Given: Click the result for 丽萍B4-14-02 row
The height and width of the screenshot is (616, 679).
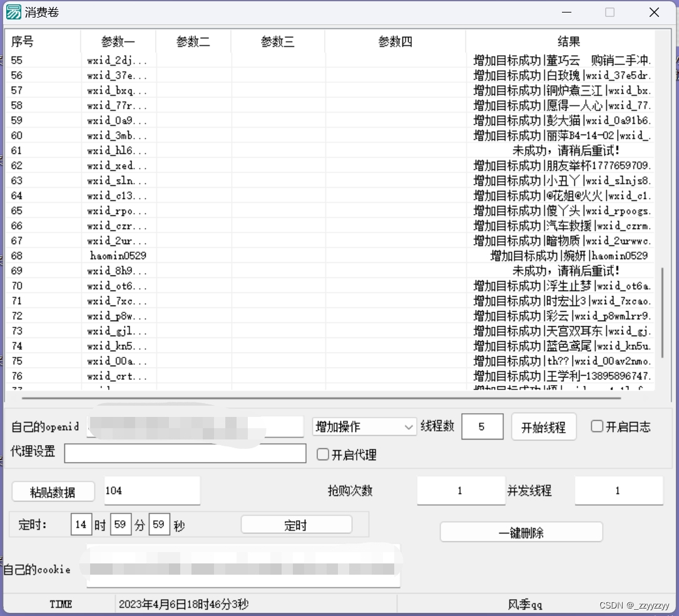Looking at the screenshot, I should click(x=561, y=136).
